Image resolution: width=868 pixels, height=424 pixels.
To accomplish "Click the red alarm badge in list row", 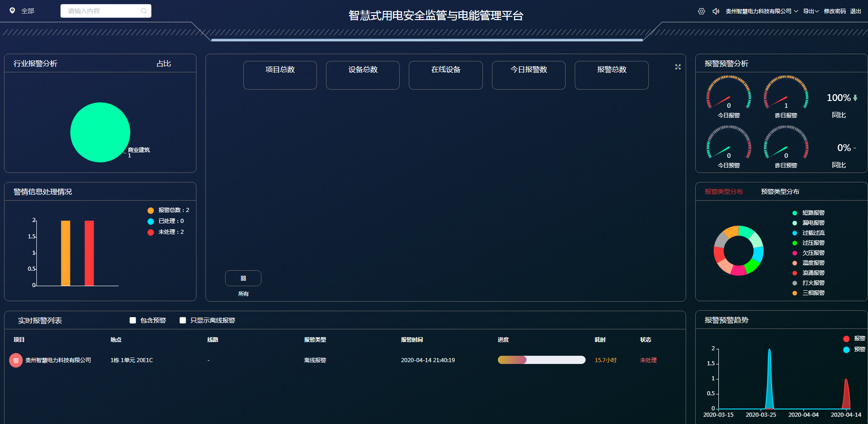I will tap(16, 360).
